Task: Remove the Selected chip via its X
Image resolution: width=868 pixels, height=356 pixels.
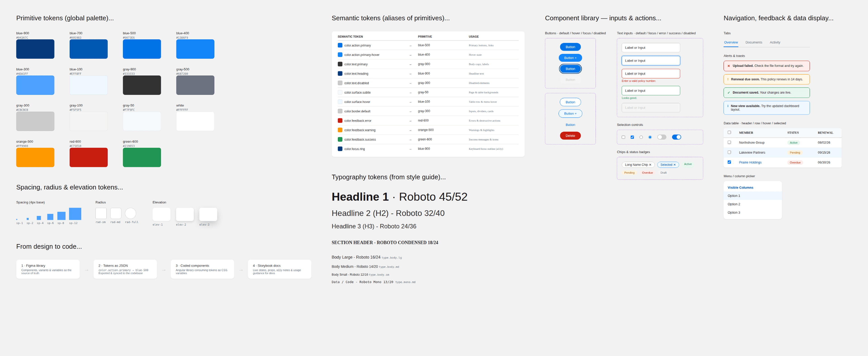Action: 674,165
